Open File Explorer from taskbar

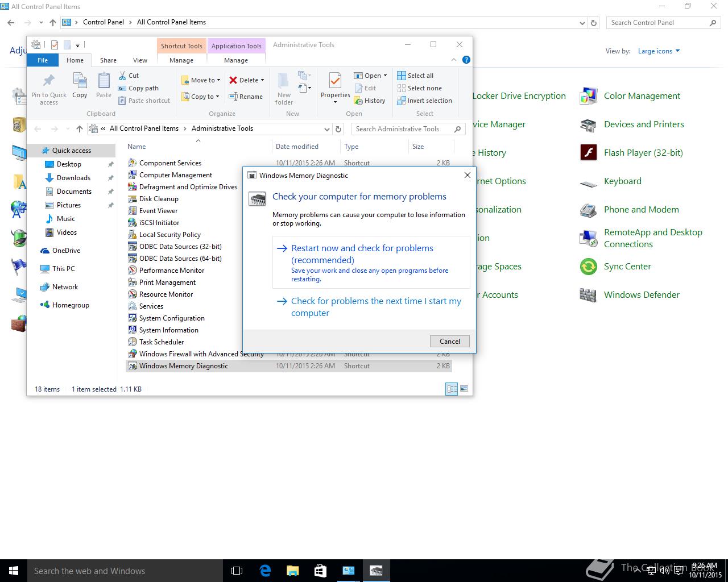pos(292,571)
